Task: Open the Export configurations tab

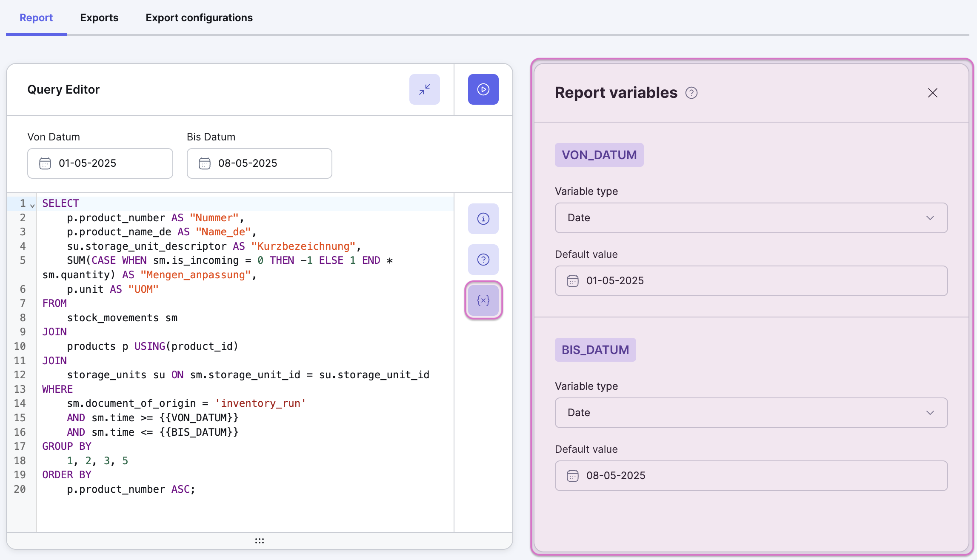Action: [x=199, y=18]
